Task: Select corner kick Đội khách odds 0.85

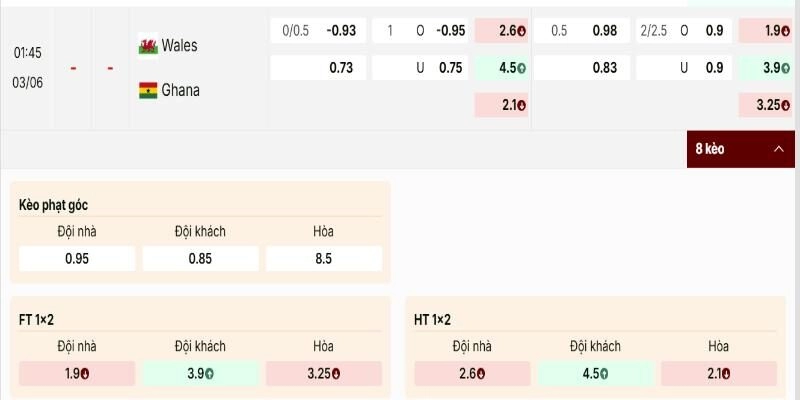Action: click(201, 259)
